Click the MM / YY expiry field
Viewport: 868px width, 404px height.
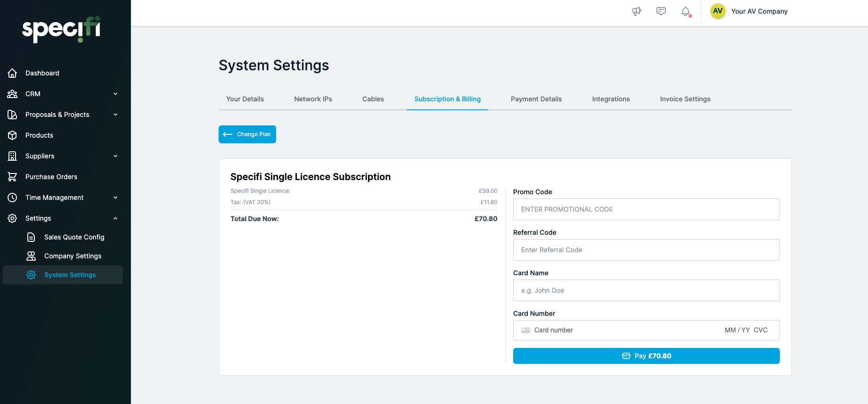[737, 330]
